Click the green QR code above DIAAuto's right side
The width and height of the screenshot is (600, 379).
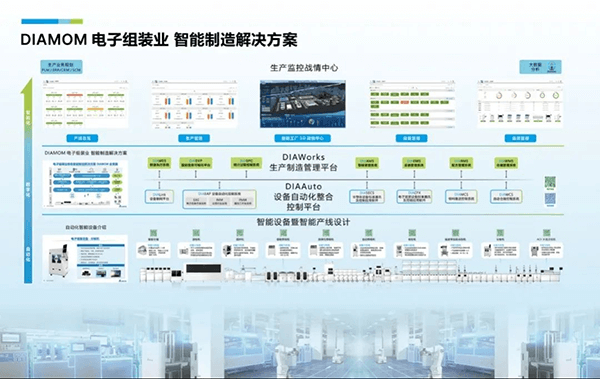pos(550,183)
